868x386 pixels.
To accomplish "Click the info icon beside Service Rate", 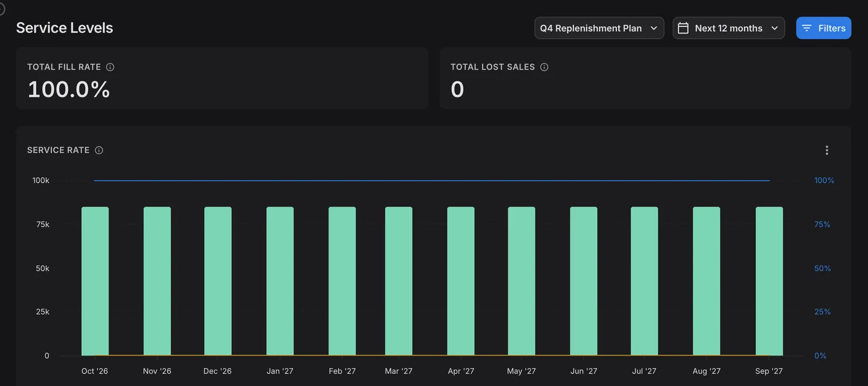I will tap(99, 150).
